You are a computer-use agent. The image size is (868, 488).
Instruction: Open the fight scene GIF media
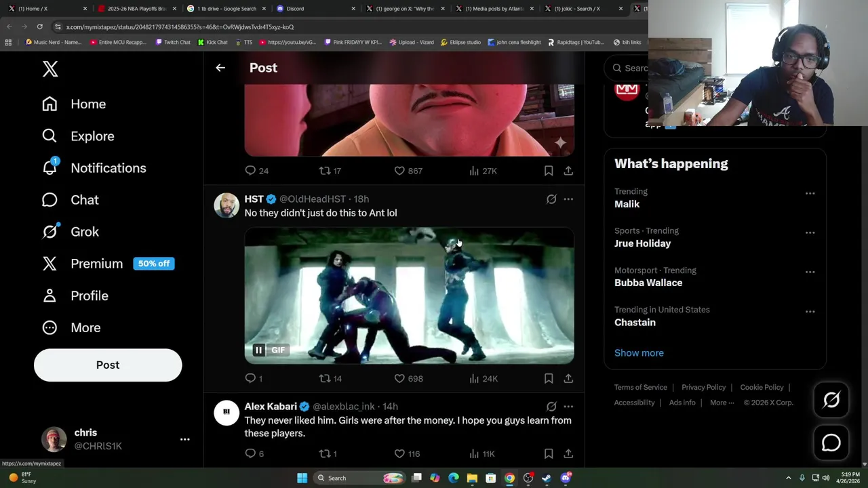point(409,296)
